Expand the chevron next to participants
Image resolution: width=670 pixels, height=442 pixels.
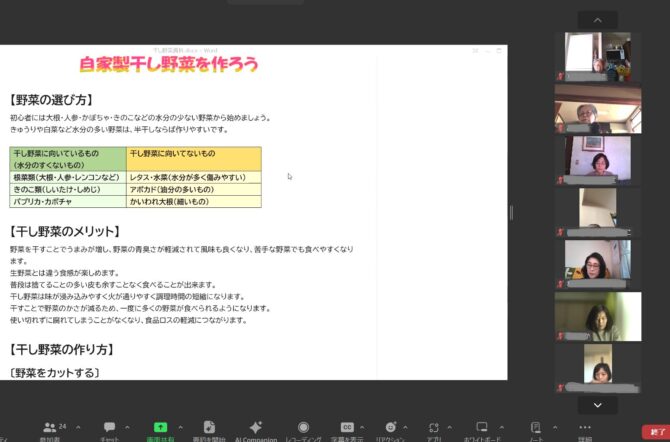click(x=78, y=426)
